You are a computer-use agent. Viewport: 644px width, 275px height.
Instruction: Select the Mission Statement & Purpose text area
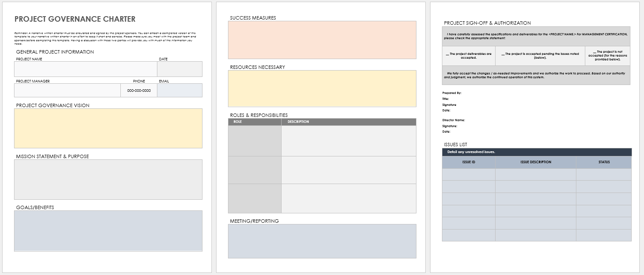tap(108, 179)
